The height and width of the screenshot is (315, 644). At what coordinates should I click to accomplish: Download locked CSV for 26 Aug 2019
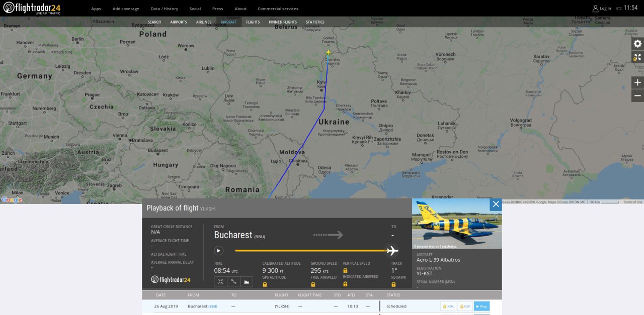(x=465, y=306)
